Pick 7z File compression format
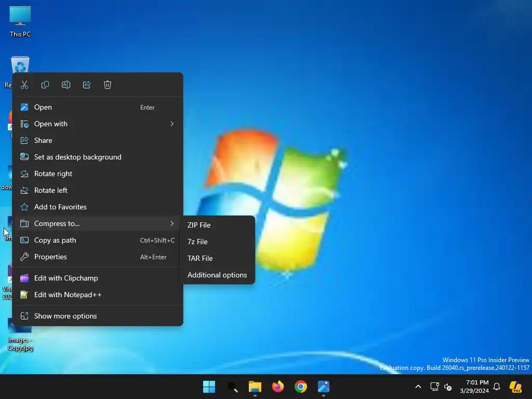532x399 pixels. pyautogui.click(x=218, y=242)
